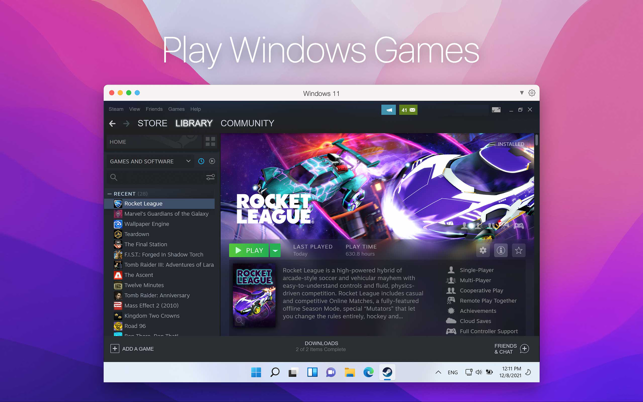Open Parallels window dropdown triangle in title bar
Screen dimensions: 643x402
coord(522,93)
